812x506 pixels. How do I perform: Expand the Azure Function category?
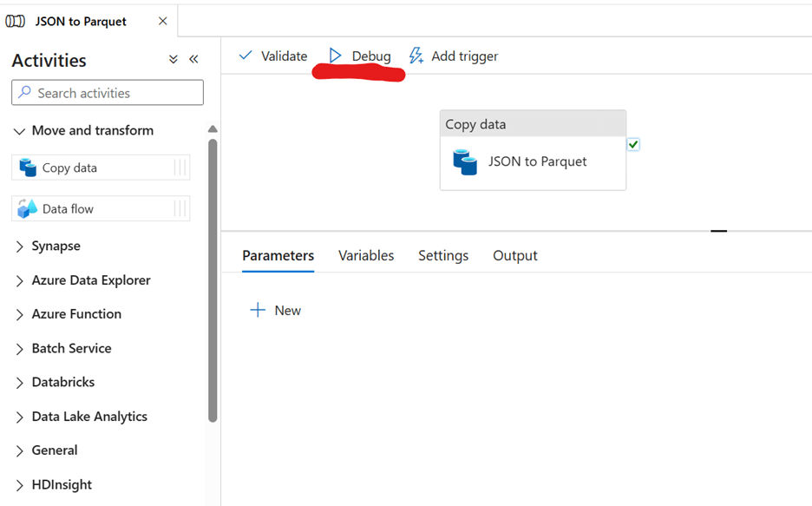(19, 315)
